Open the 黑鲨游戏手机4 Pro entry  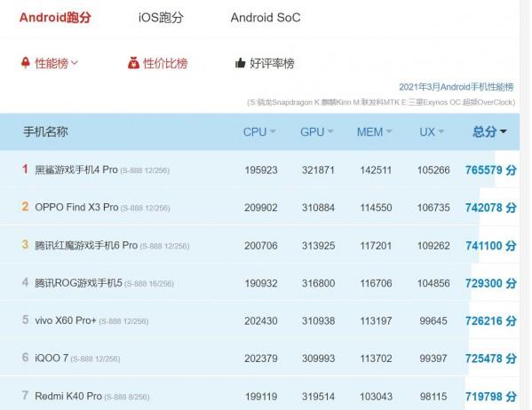click(x=76, y=170)
